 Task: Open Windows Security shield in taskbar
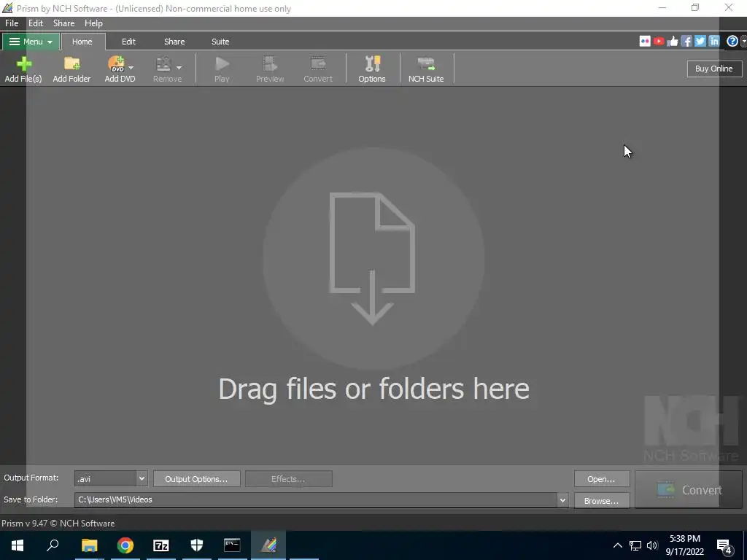click(197, 545)
